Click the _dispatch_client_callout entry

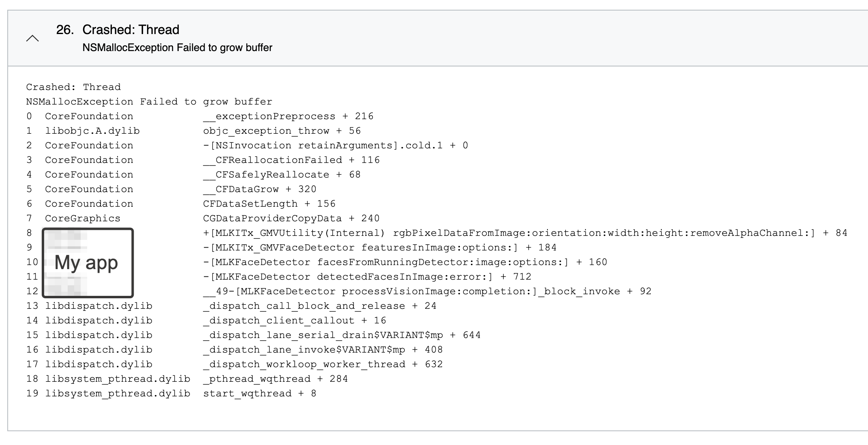(295, 320)
